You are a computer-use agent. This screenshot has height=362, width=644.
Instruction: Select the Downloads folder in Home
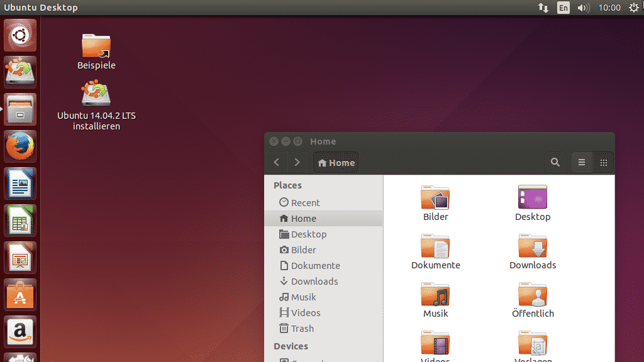click(533, 251)
